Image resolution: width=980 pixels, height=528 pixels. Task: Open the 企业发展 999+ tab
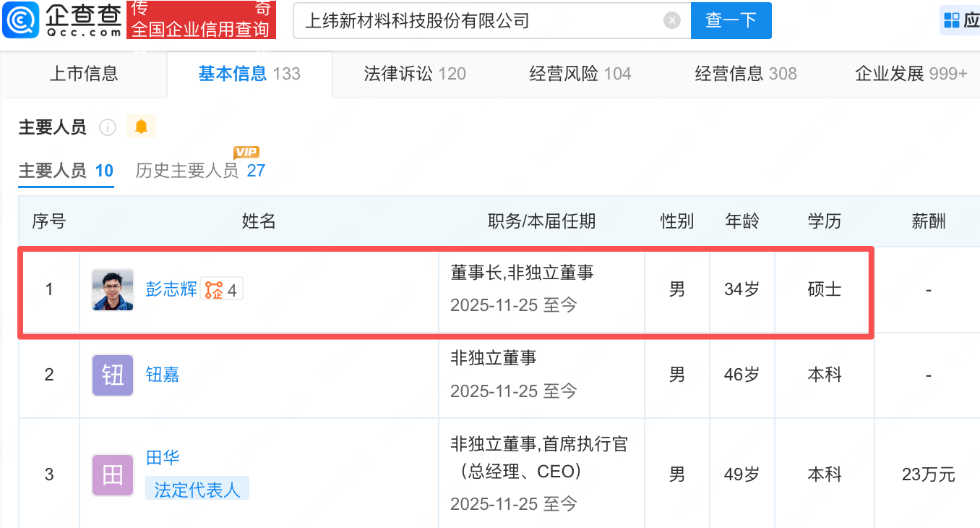click(911, 74)
